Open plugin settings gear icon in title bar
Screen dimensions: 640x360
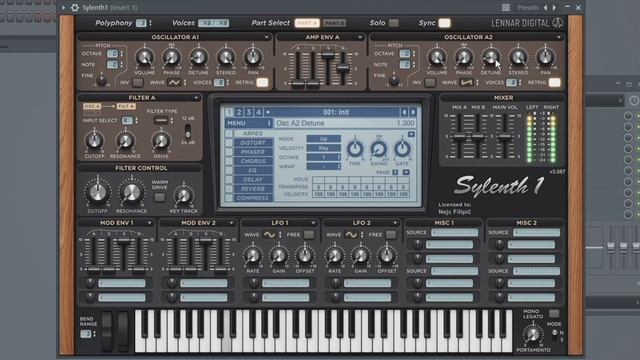coord(75,7)
